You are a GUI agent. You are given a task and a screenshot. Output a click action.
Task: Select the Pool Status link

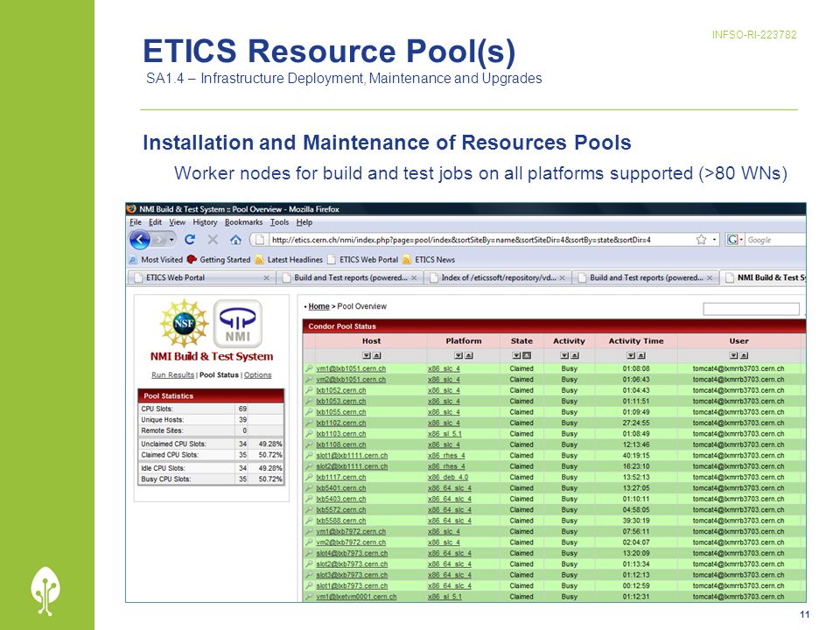[x=219, y=375]
